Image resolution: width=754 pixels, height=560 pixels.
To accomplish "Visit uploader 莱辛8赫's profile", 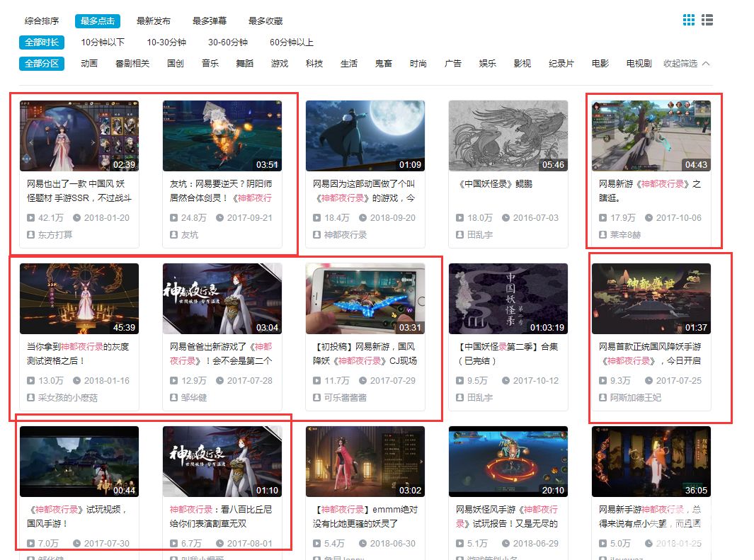I will 620,234.
